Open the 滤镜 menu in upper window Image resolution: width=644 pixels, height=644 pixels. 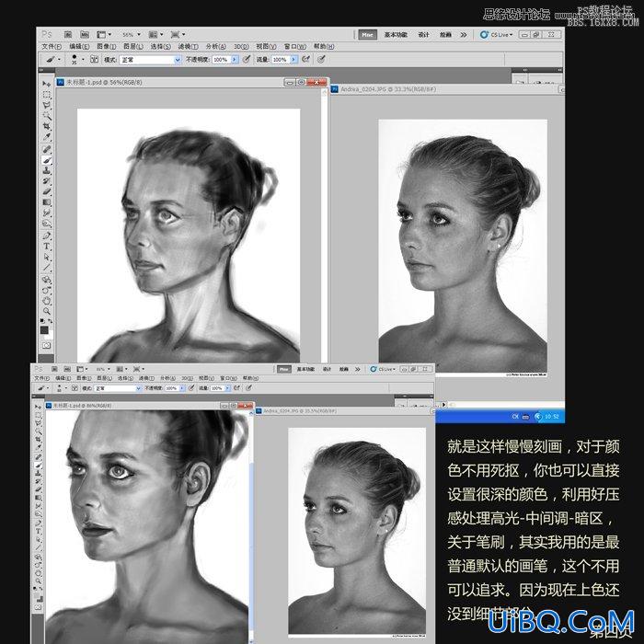[x=188, y=47]
